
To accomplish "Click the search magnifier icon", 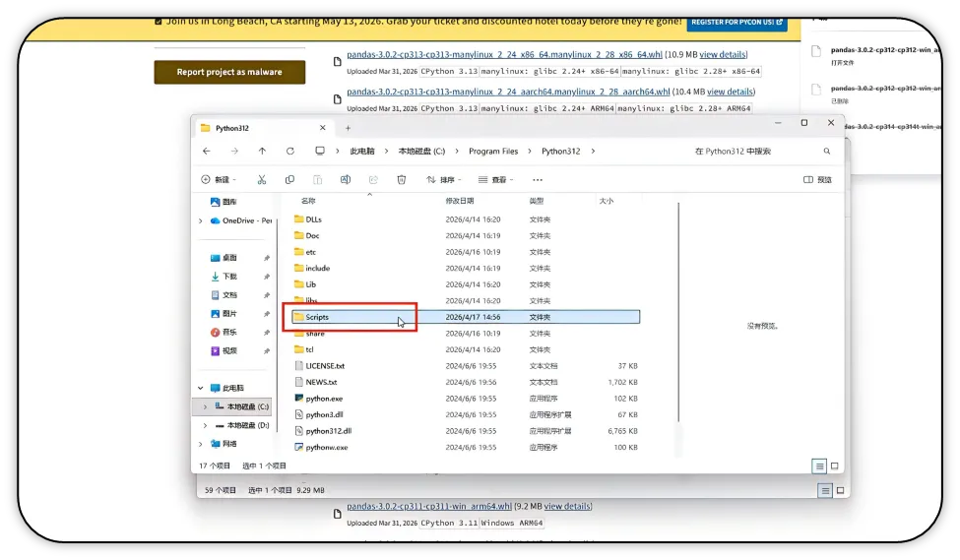I will pyautogui.click(x=827, y=152).
